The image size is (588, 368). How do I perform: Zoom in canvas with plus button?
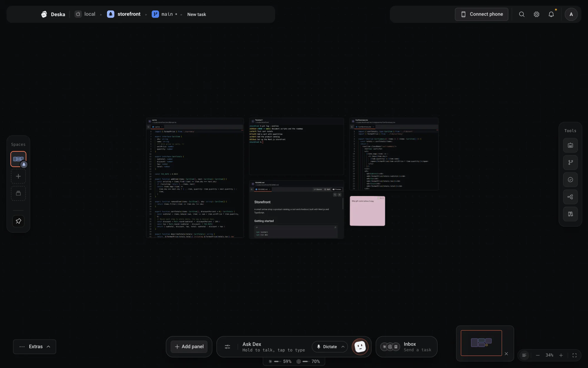[561, 355]
